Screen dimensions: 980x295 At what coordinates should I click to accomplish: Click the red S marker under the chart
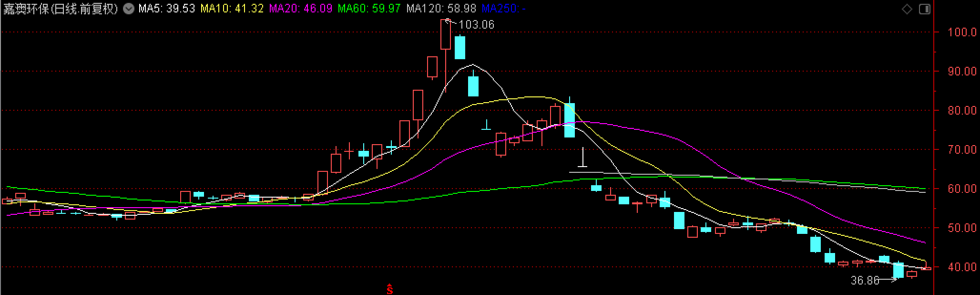coord(389,289)
